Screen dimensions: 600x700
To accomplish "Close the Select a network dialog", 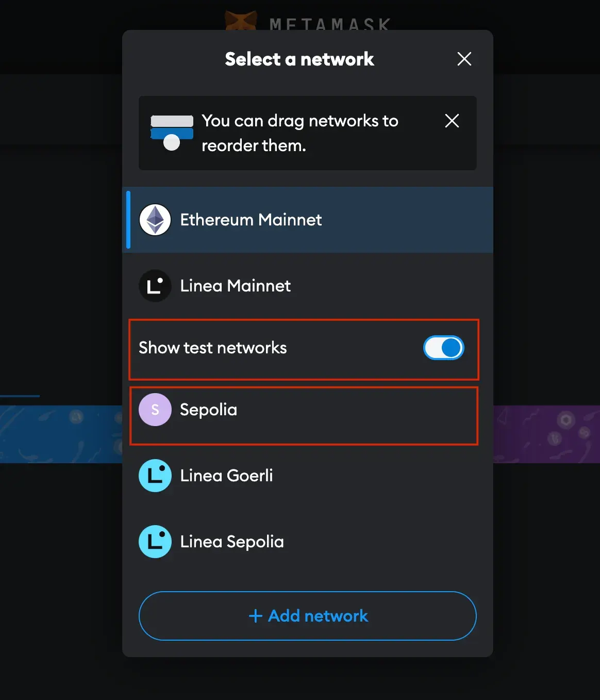I will 464,59.
